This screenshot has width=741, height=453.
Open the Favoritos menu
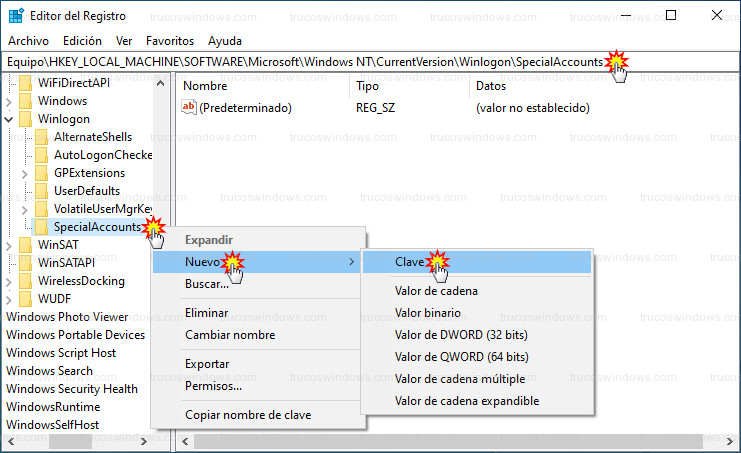click(x=170, y=41)
